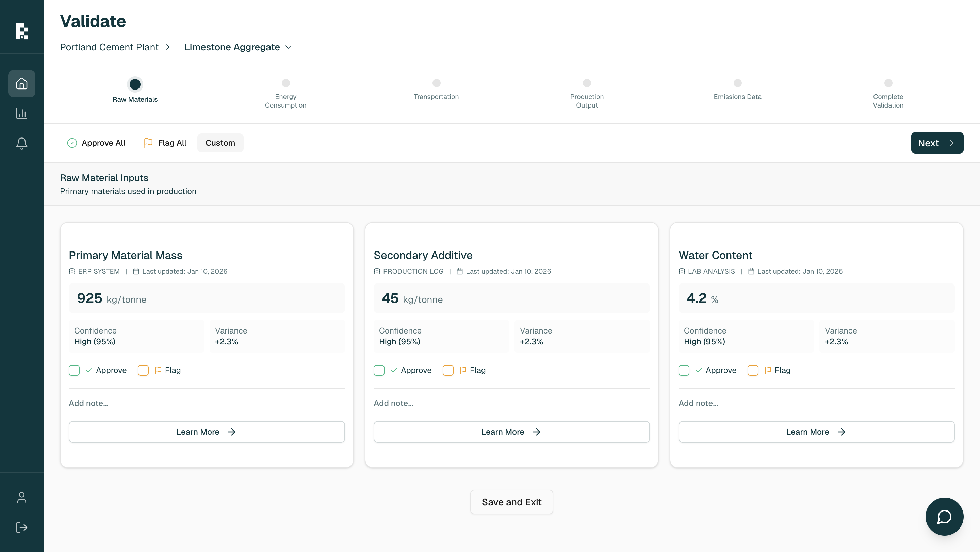Open the notifications bell icon
The image size is (980, 552).
click(x=22, y=143)
